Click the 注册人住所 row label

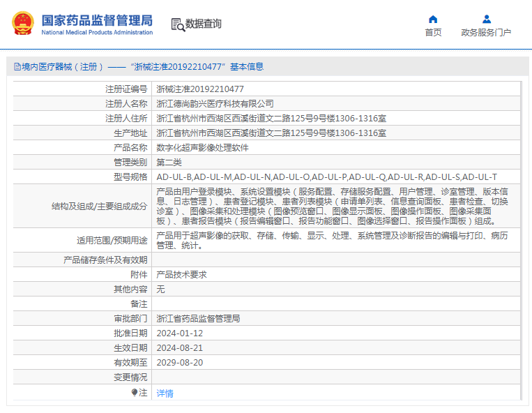[x=126, y=119]
